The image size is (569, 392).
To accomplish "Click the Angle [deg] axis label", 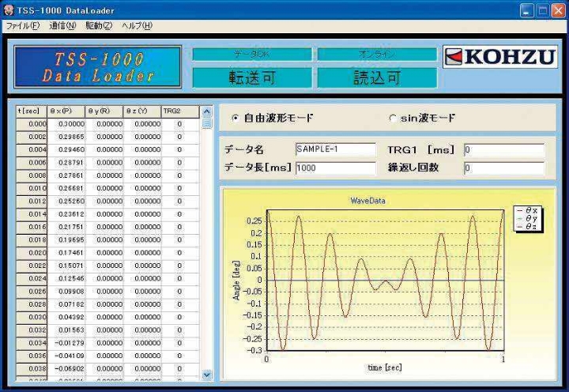I will pos(236,281).
